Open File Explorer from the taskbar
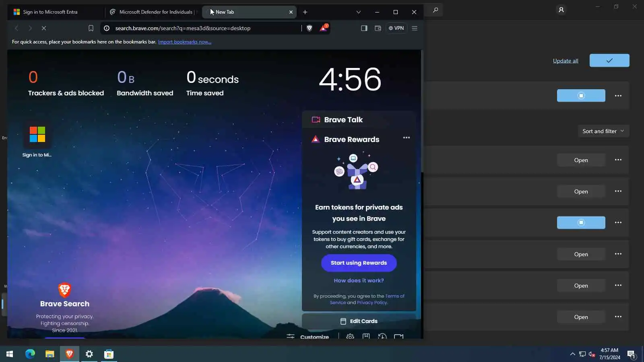Viewport: 644px width, 362px height. (x=50, y=354)
